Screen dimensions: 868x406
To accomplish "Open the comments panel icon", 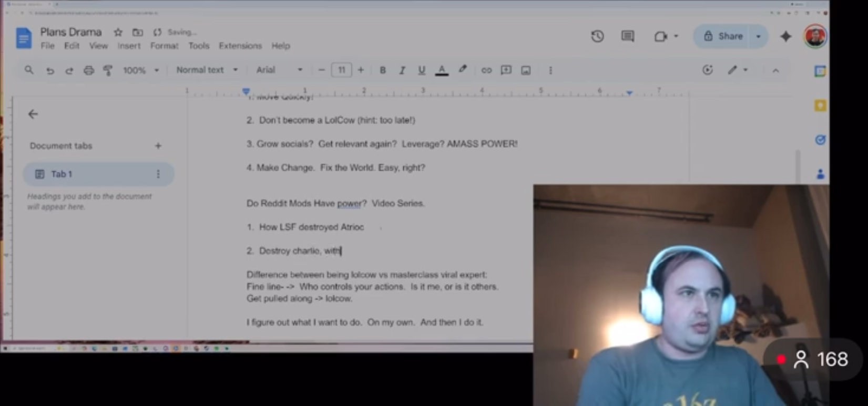I will point(627,36).
